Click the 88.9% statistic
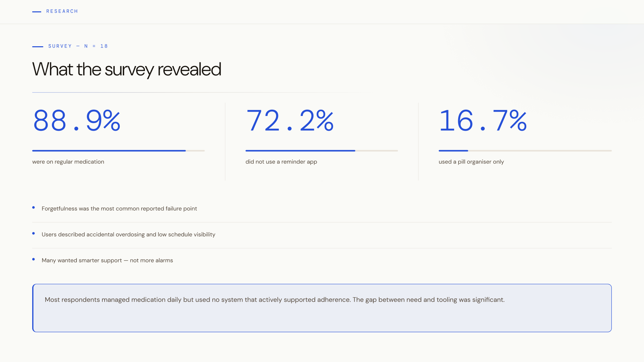The width and height of the screenshot is (644, 362). pos(77,121)
